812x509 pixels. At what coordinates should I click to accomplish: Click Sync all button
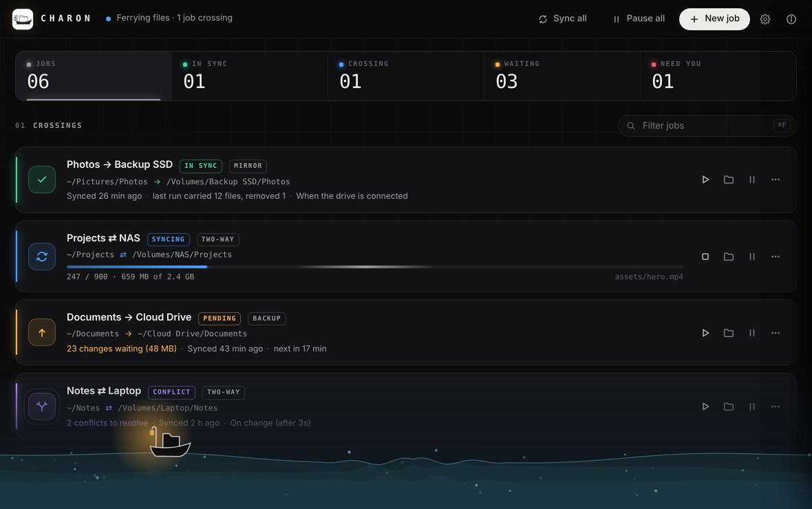tap(562, 19)
